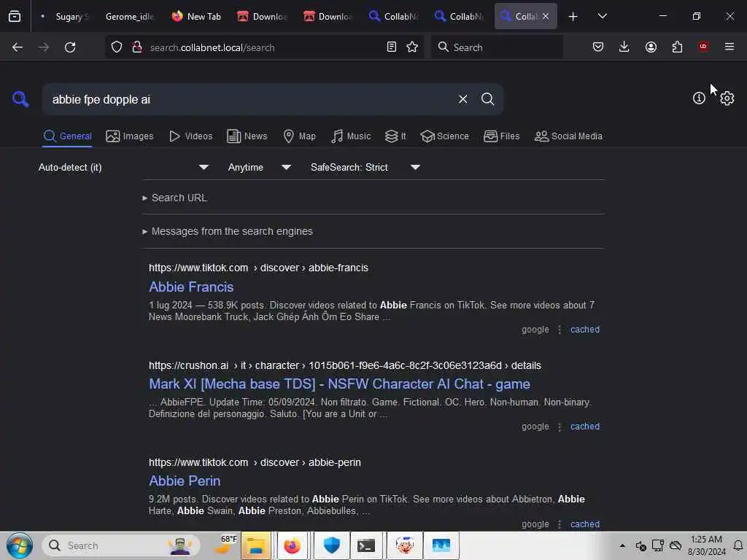
Task: Open Firefox account icon
Action: point(651,47)
